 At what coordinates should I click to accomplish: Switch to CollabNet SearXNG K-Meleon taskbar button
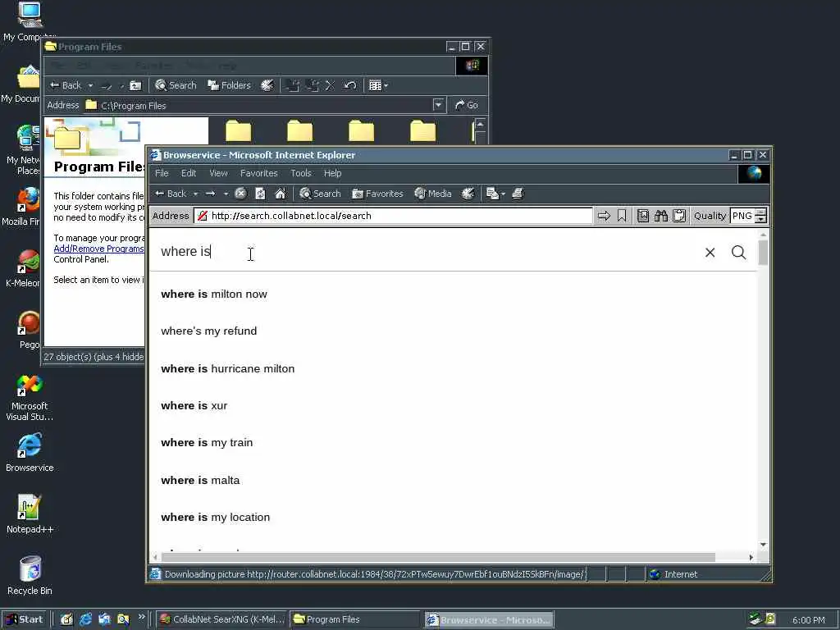[223, 619]
